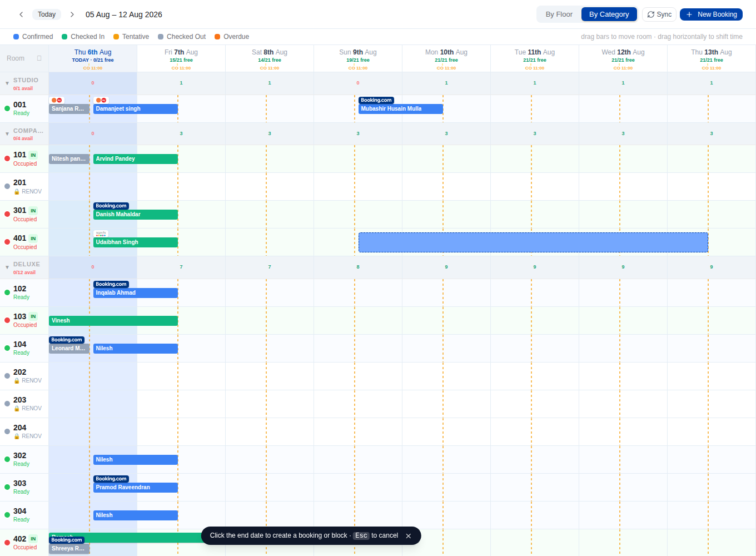This screenshot has height=556, width=756.
Task: Click Confirmed legend blue swatch
Action: coord(16,37)
